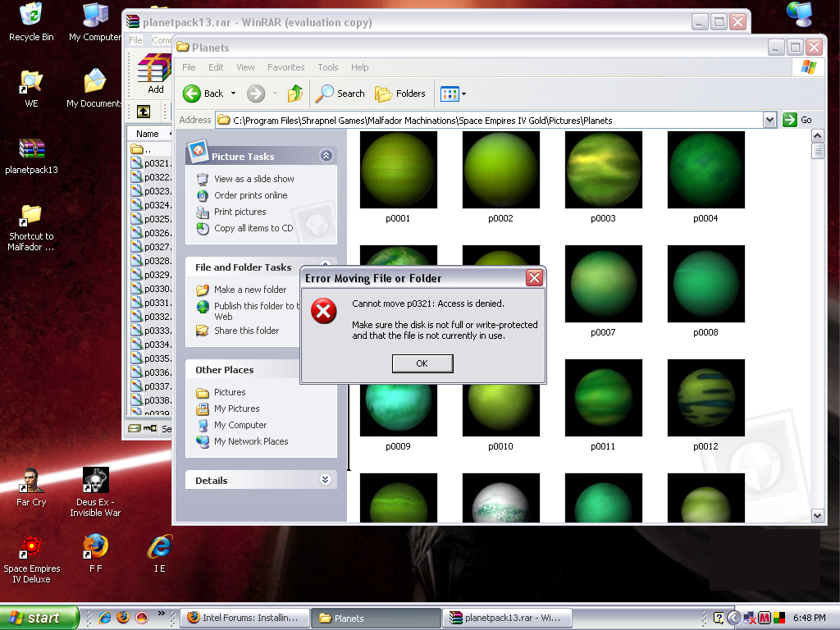
Task: Open the Recycle Bin desktop icon
Action: click(31, 21)
